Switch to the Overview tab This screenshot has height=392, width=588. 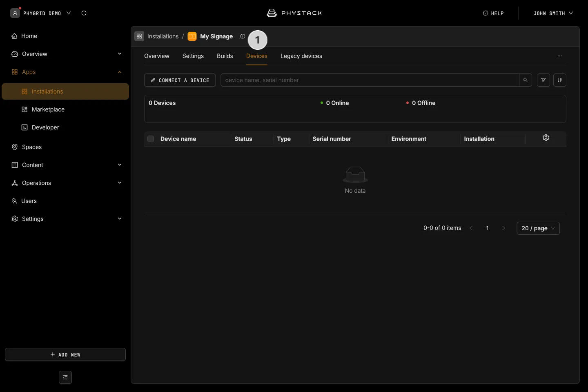point(157,56)
